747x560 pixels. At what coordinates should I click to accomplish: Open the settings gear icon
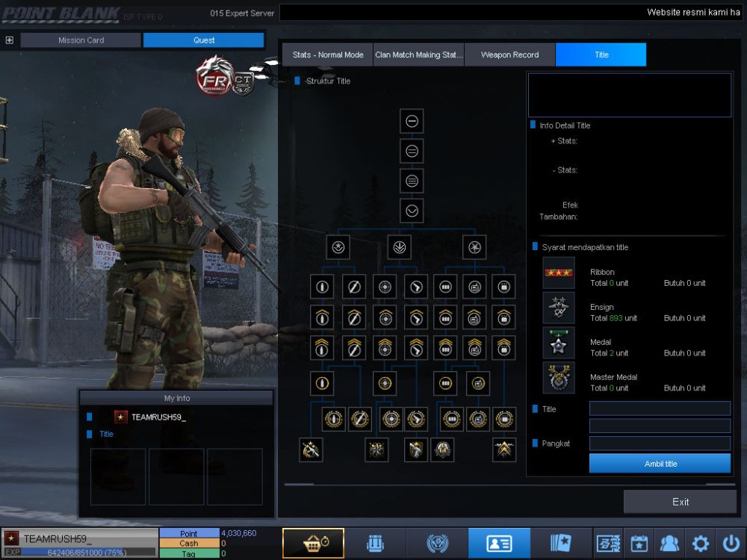tap(701, 544)
